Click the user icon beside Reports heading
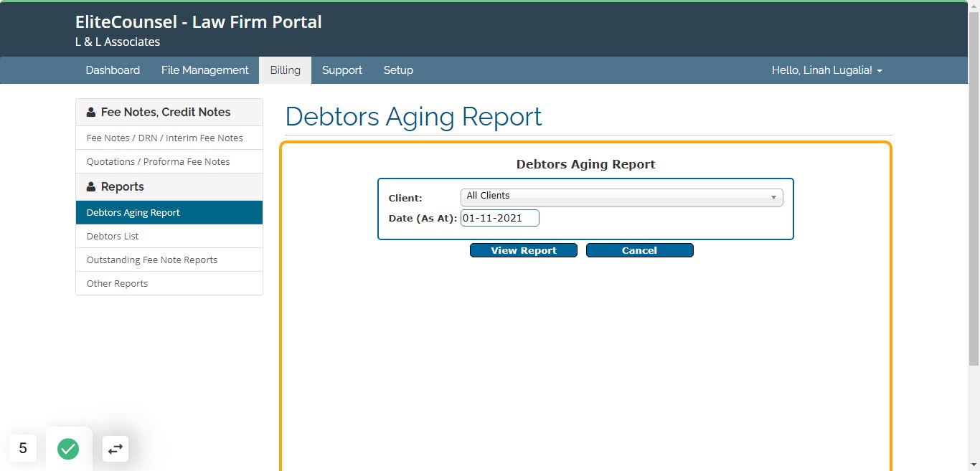980x471 pixels. (x=91, y=187)
